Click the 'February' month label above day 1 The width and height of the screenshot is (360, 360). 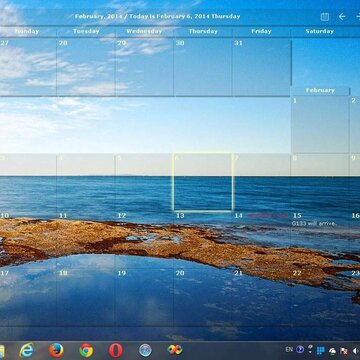coord(320,90)
